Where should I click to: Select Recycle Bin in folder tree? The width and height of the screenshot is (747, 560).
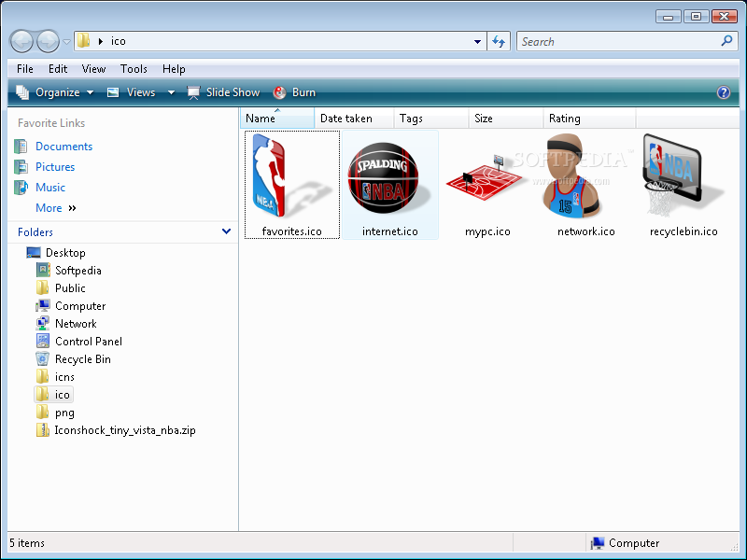83,359
